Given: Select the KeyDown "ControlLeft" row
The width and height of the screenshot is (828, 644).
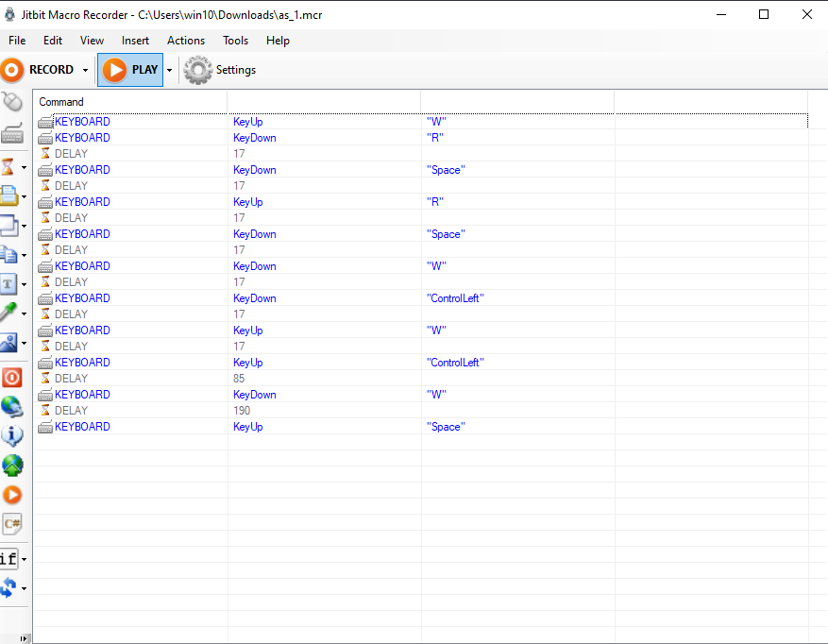Looking at the screenshot, I should pos(422,298).
